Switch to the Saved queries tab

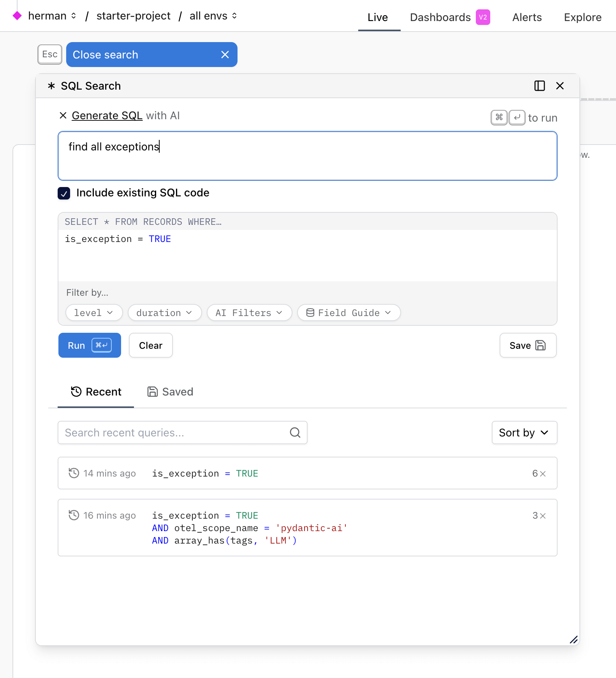170,392
